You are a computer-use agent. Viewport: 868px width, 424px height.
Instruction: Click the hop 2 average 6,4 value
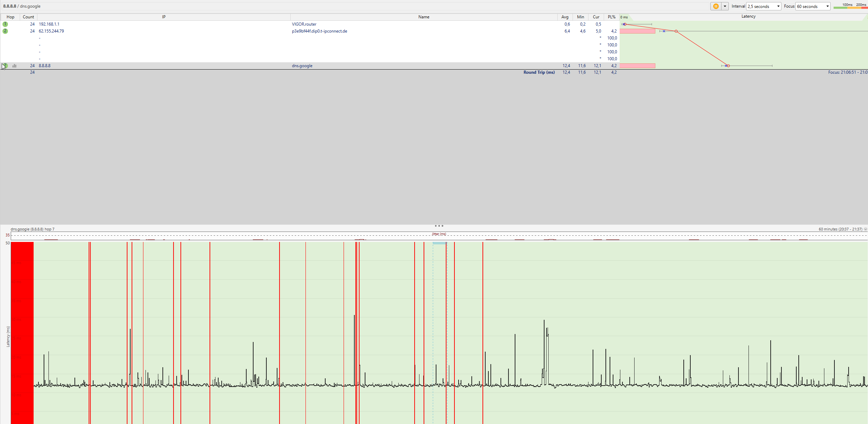567,31
